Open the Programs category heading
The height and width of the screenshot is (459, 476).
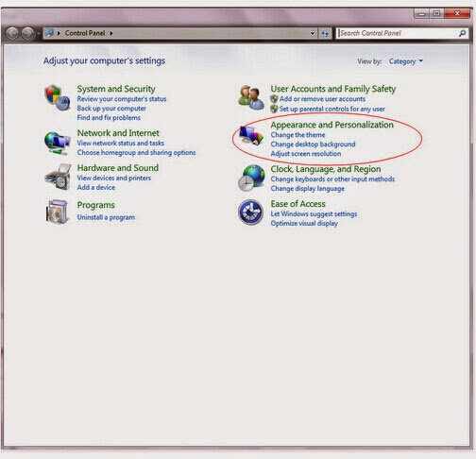(96, 205)
